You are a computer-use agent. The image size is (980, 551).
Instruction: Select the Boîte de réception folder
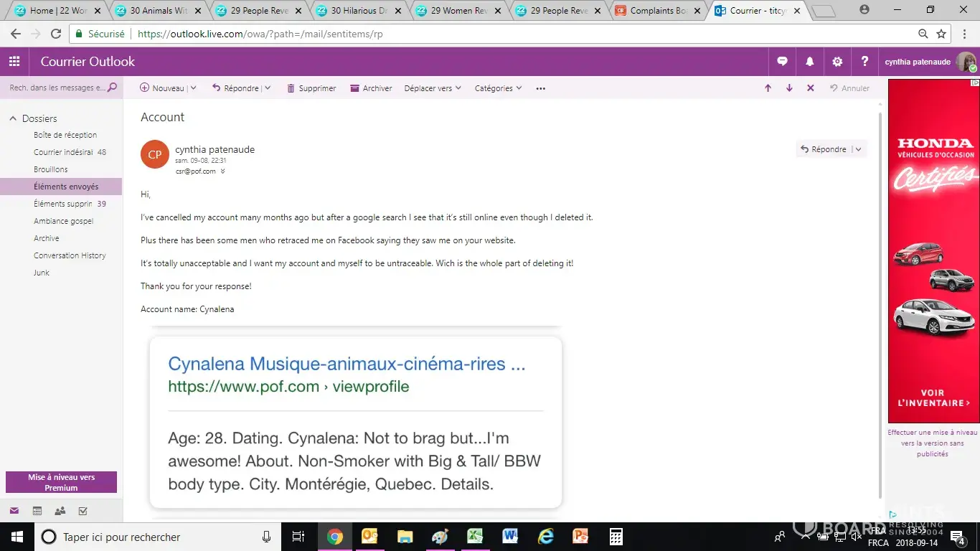(x=65, y=135)
